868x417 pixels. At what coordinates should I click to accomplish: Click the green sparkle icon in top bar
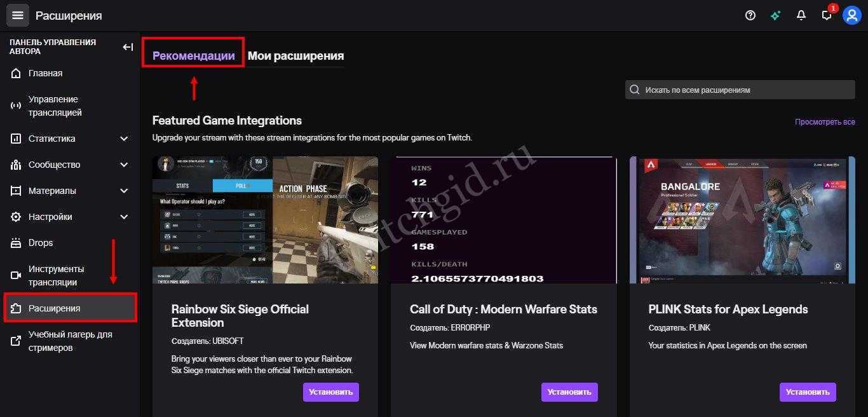776,15
